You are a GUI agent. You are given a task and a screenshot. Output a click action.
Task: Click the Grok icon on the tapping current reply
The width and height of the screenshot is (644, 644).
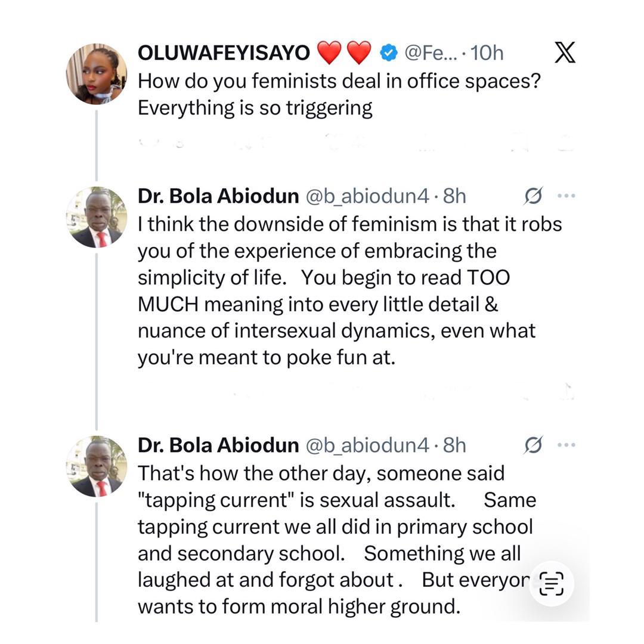(x=533, y=445)
